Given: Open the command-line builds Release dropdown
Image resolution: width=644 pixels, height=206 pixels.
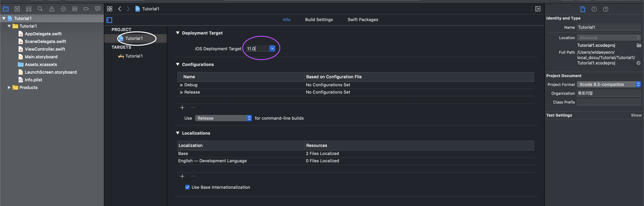Looking at the screenshot, I should point(223,118).
